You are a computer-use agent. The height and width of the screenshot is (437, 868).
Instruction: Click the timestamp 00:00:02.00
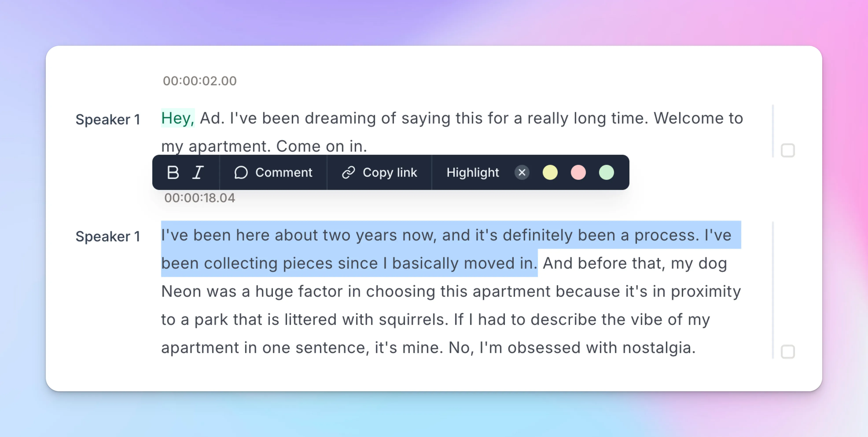[x=199, y=80]
